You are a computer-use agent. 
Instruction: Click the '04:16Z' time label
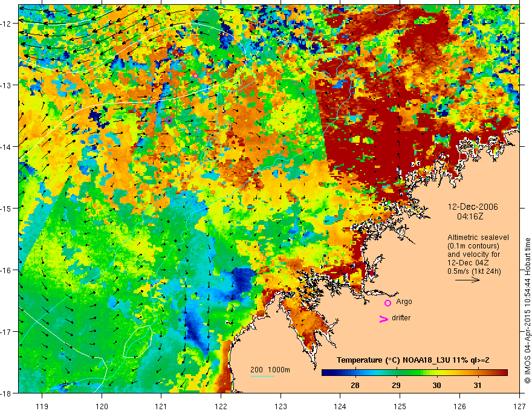coord(470,216)
